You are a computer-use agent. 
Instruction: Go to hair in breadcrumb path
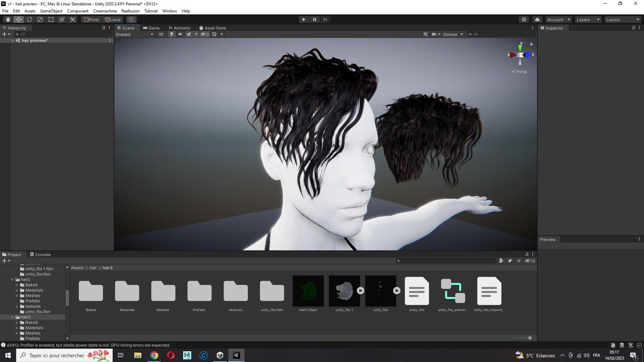[x=93, y=268]
